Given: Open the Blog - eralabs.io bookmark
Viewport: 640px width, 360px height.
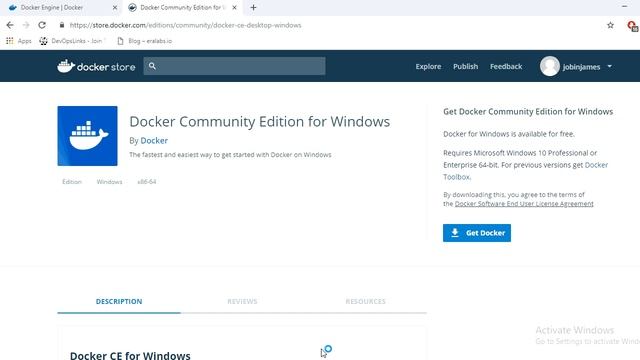Looking at the screenshot, I should (144, 41).
